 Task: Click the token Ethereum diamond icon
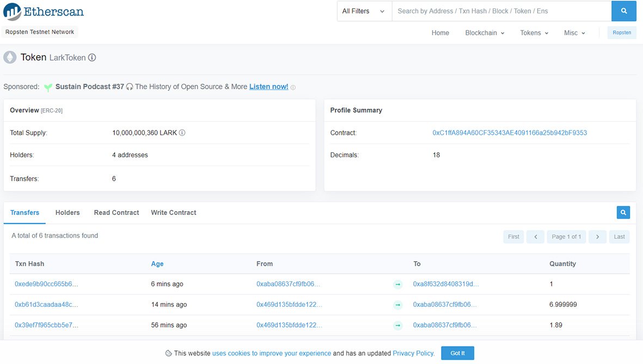10,57
